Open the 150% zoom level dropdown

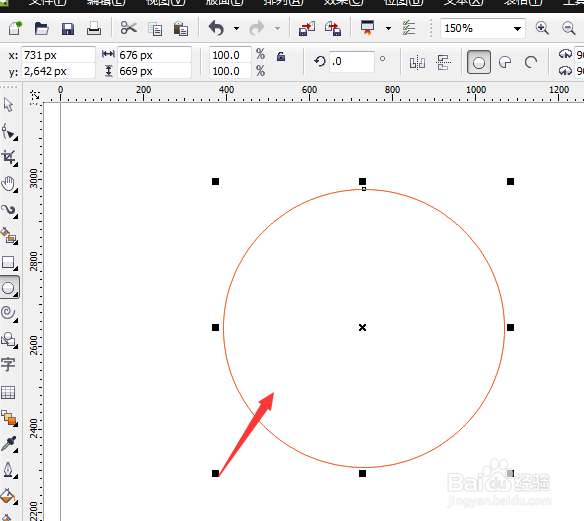pyautogui.click(x=517, y=29)
